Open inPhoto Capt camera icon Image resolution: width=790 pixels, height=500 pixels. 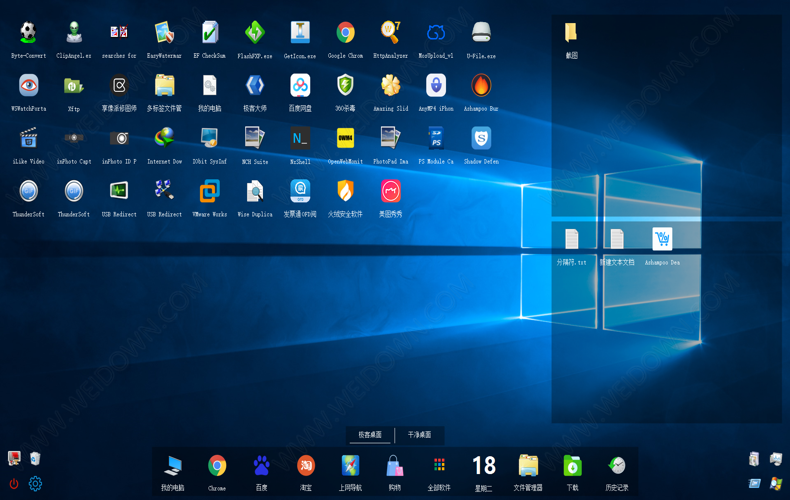[74, 138]
